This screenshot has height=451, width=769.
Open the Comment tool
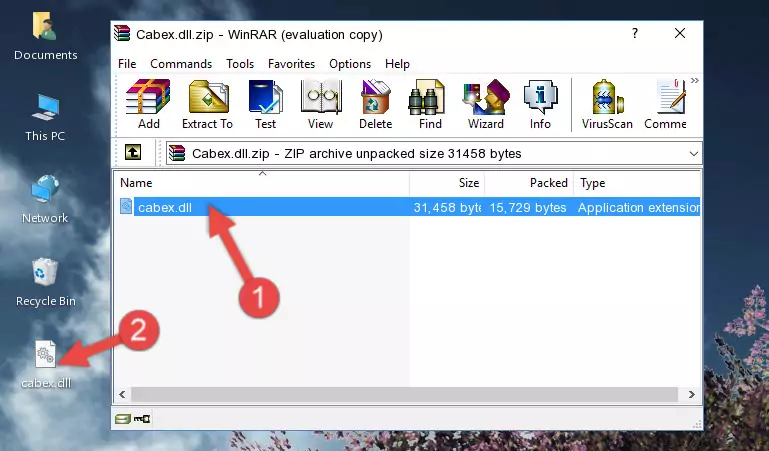pyautogui.click(x=666, y=104)
